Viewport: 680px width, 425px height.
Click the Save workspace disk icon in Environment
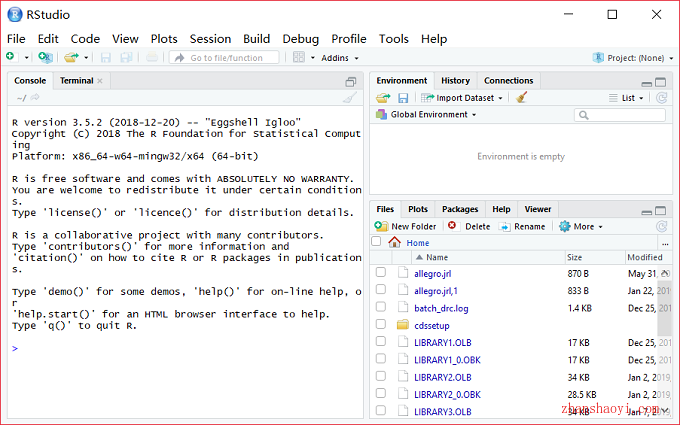pos(403,98)
